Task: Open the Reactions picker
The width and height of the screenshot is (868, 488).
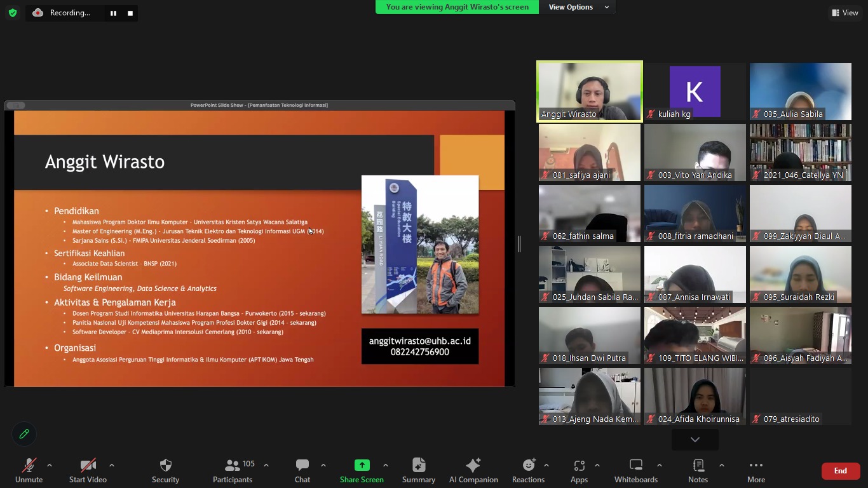Action: tap(528, 471)
